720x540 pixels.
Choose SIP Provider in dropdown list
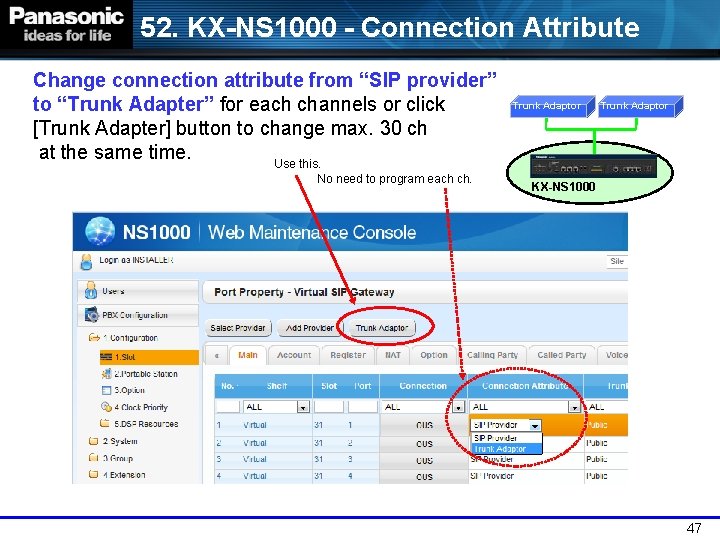507,438
